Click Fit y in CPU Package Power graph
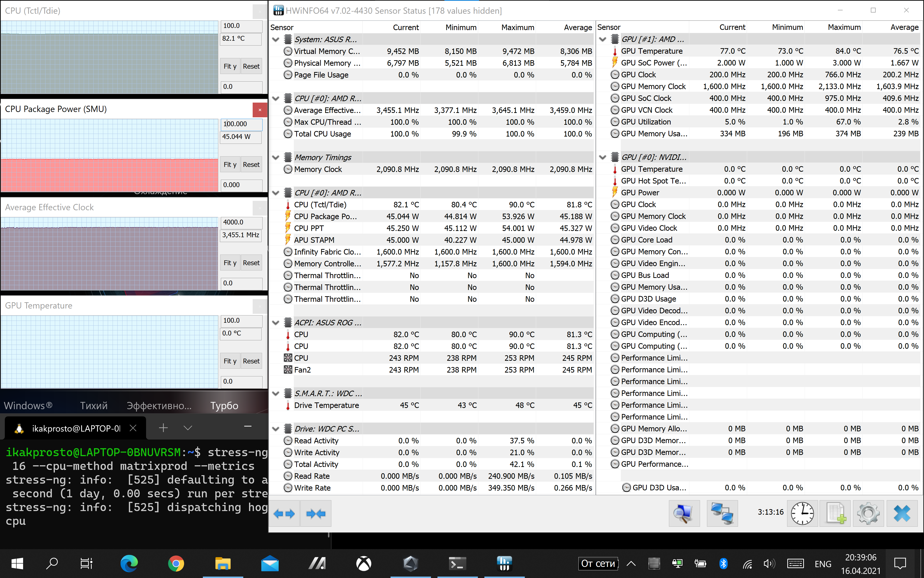This screenshot has width=924, height=578. (230, 164)
